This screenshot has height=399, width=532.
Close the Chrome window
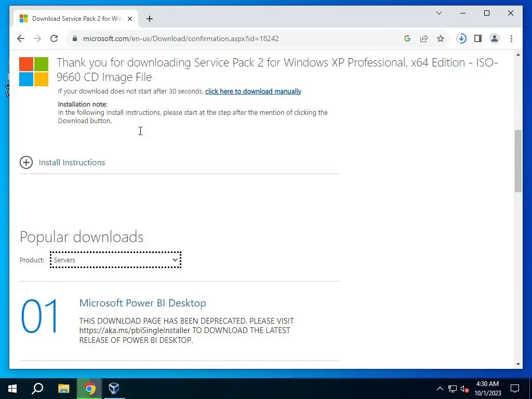pyautogui.click(x=510, y=13)
